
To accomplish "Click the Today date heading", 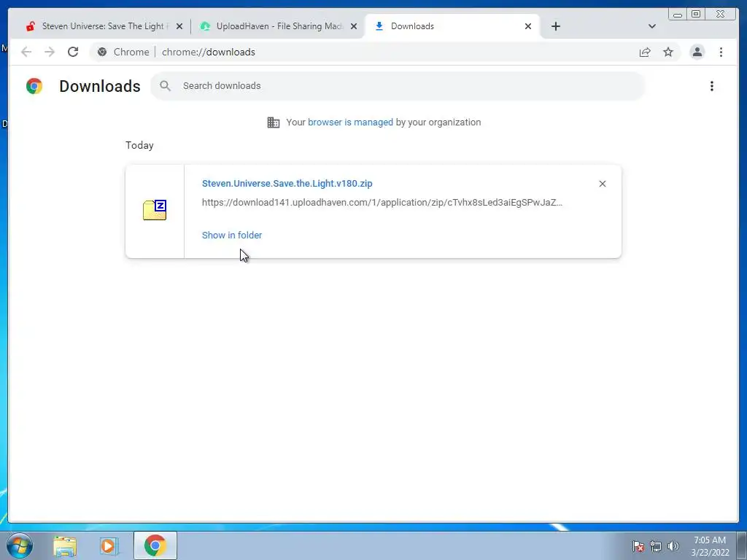I will (139, 145).
